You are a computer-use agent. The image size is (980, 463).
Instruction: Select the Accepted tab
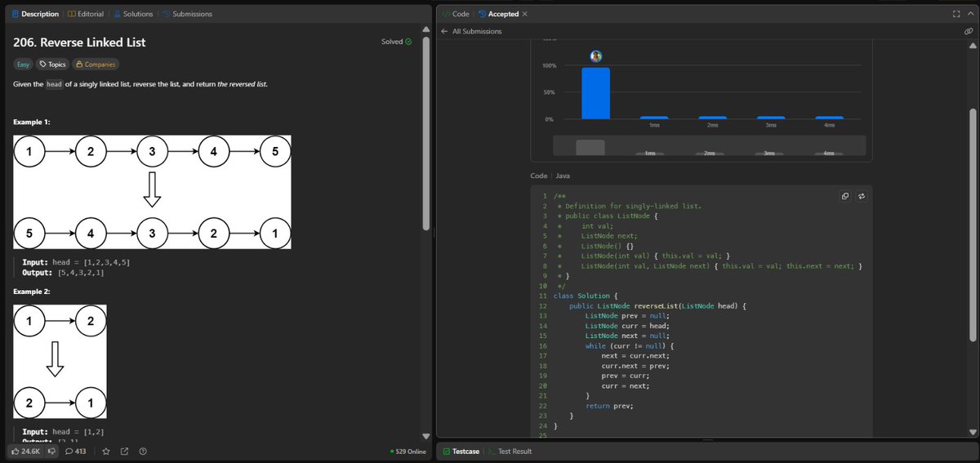click(498, 14)
